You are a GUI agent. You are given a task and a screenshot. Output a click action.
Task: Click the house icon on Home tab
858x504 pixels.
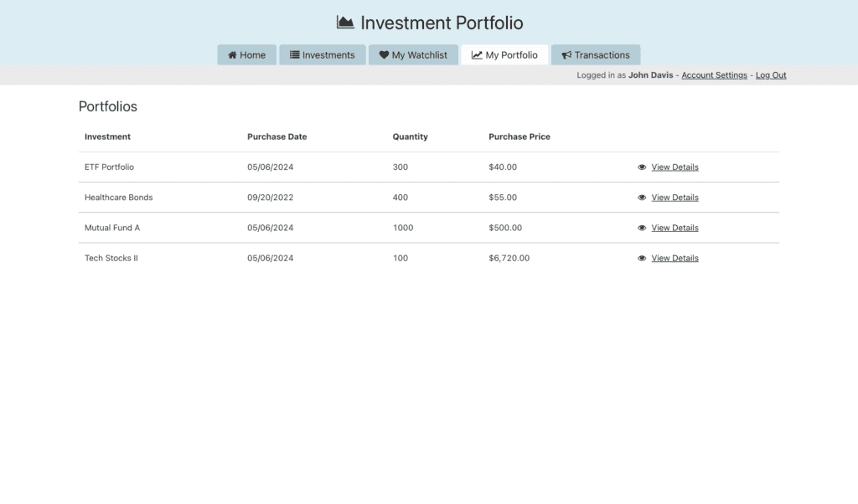tap(233, 55)
